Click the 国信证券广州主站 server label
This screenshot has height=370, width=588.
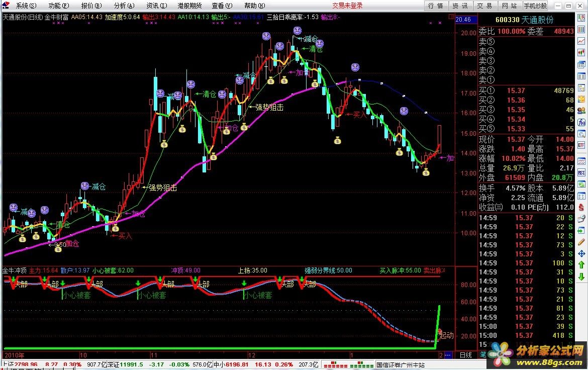401,365
